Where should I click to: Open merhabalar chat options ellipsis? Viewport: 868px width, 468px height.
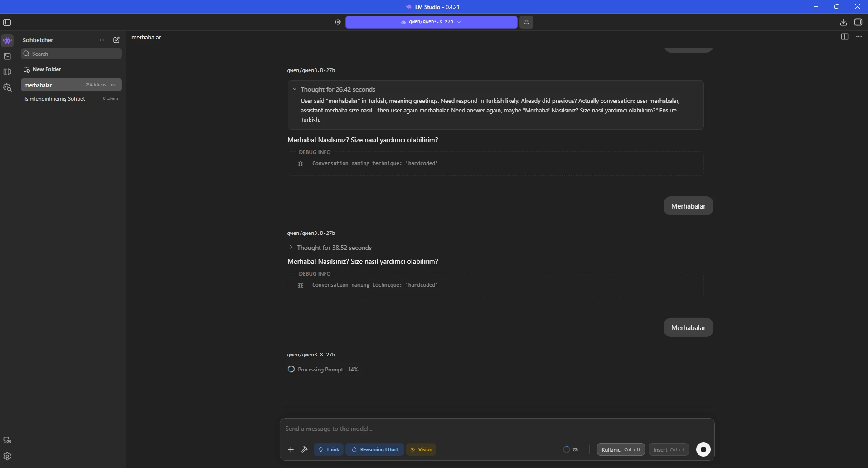[113, 85]
